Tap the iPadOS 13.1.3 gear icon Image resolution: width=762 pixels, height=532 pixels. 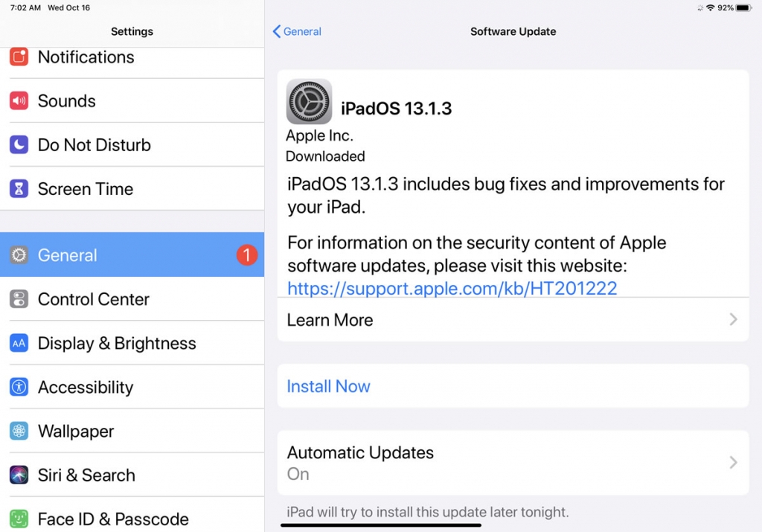[309, 101]
